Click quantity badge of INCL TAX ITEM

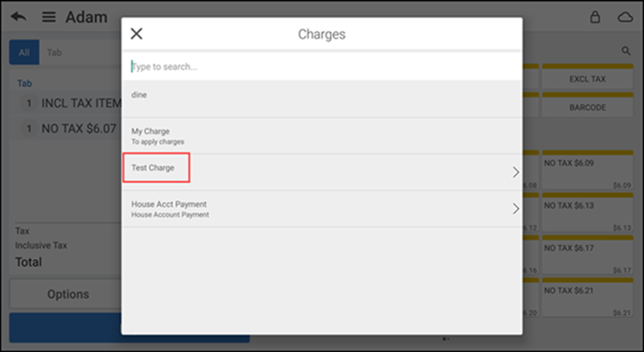point(29,103)
